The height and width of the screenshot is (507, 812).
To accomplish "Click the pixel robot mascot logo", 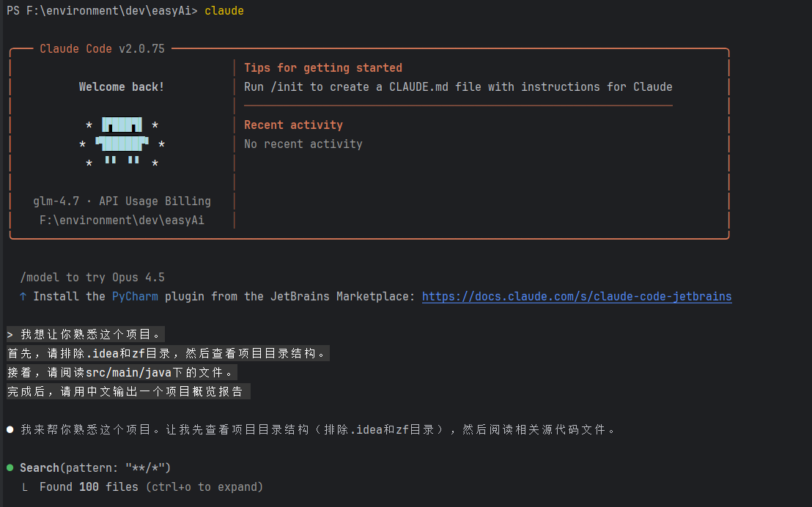I will (x=122, y=141).
